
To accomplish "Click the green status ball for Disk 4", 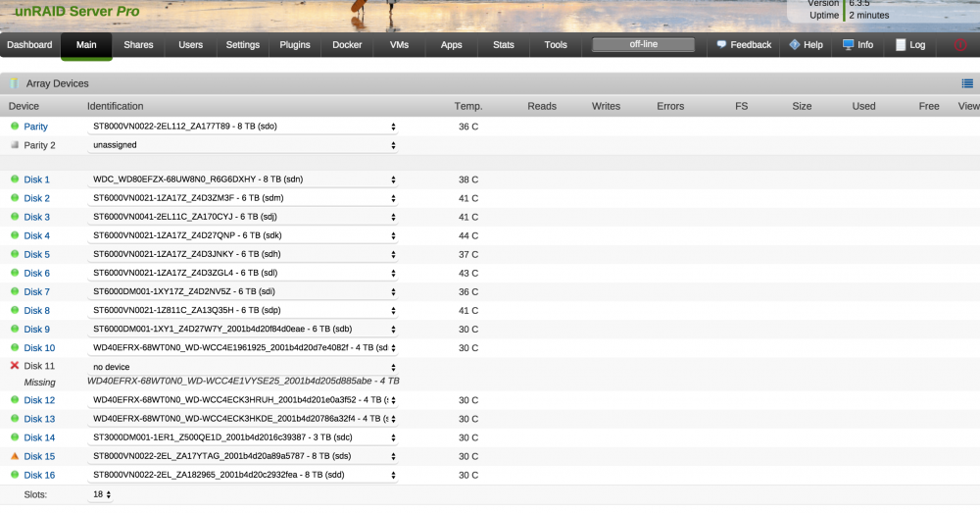I will [x=15, y=235].
